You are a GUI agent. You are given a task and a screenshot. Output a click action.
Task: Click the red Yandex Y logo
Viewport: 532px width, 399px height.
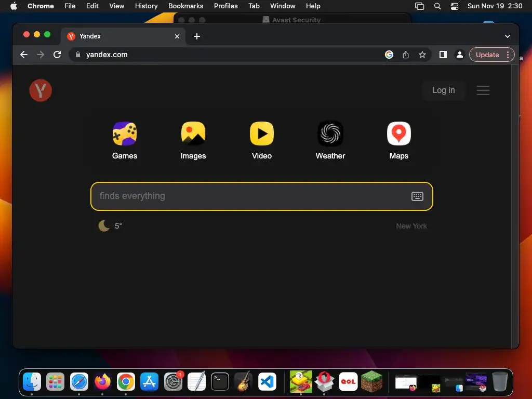[41, 90]
